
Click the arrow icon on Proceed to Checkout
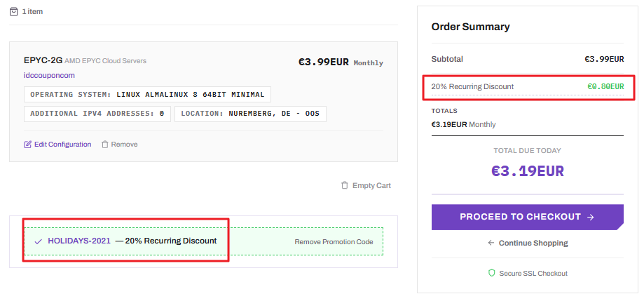(x=591, y=217)
